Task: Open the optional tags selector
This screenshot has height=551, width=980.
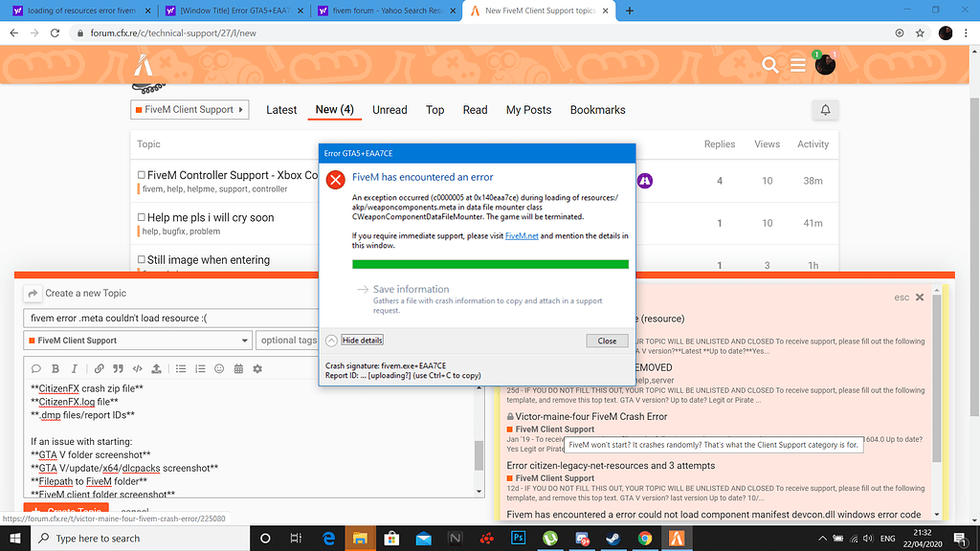Action: 287,340
